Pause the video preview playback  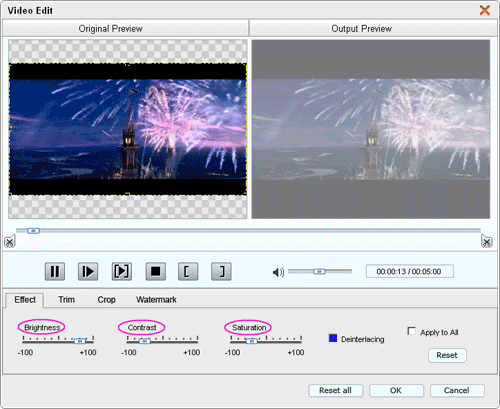55,271
